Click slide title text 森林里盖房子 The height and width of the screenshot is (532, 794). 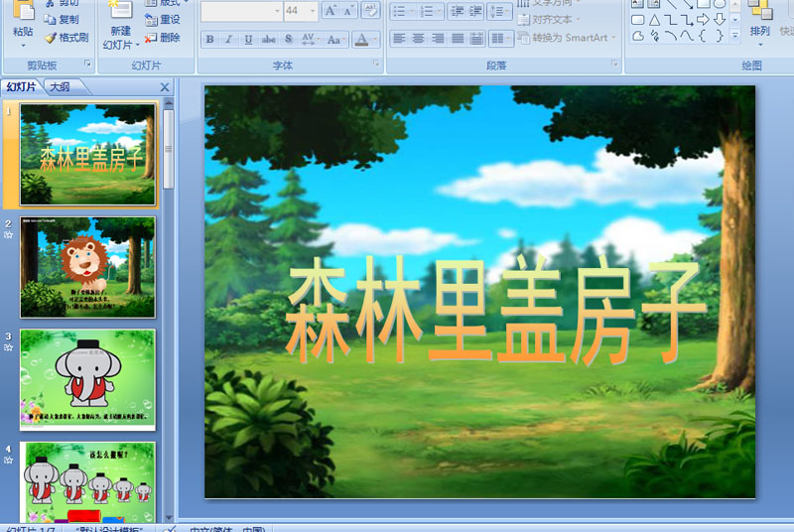(494, 310)
